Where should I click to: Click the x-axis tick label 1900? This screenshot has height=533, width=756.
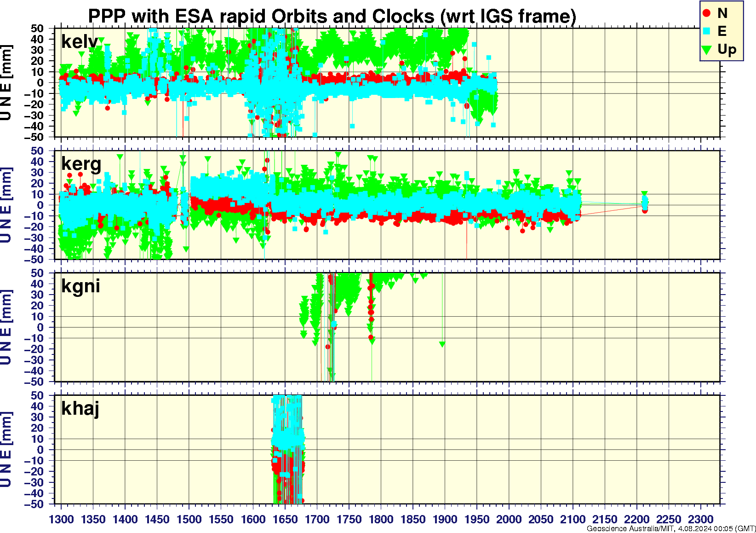tap(445, 519)
